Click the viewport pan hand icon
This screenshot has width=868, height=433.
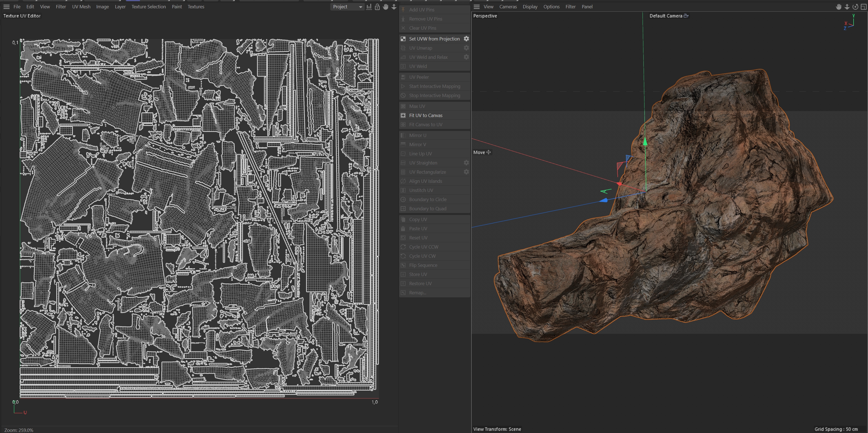(839, 7)
